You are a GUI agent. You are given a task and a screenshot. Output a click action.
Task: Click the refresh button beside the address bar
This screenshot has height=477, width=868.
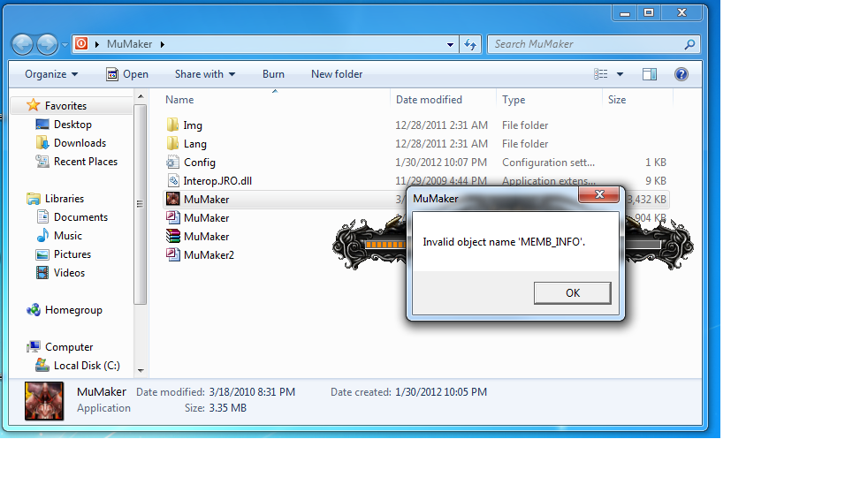(x=470, y=44)
